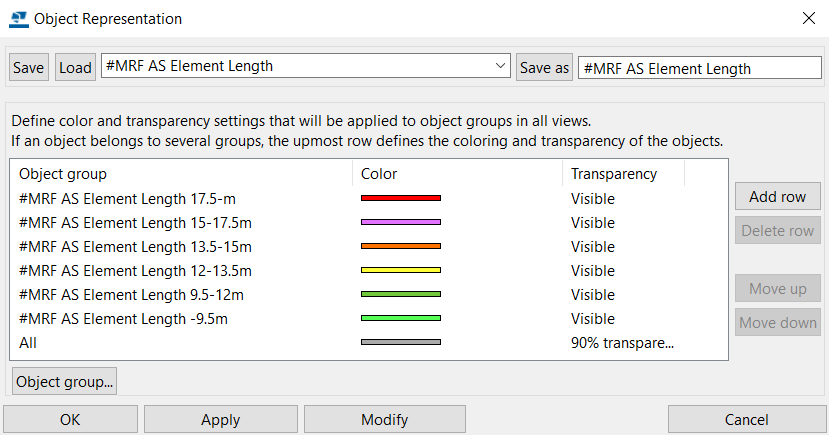
Task: Open the 90% transparent setting of All row
Action: coord(622,343)
